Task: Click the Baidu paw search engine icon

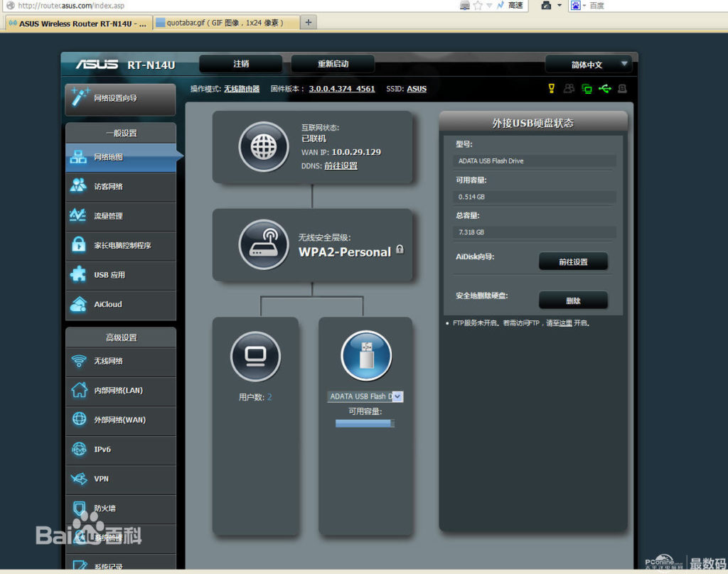Action: click(576, 6)
